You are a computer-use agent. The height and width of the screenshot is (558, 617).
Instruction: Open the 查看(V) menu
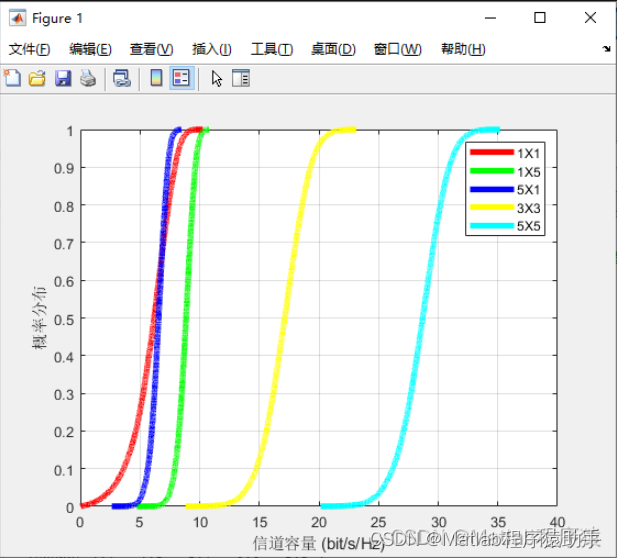click(x=151, y=50)
